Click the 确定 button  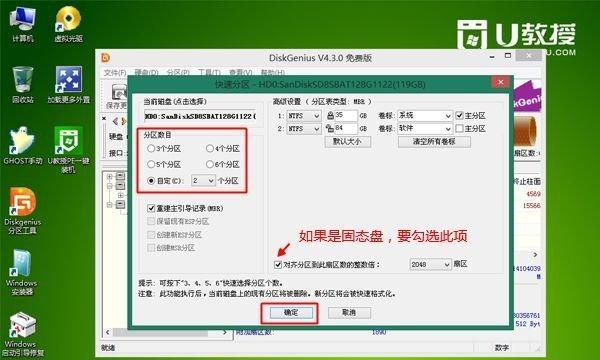(291, 313)
